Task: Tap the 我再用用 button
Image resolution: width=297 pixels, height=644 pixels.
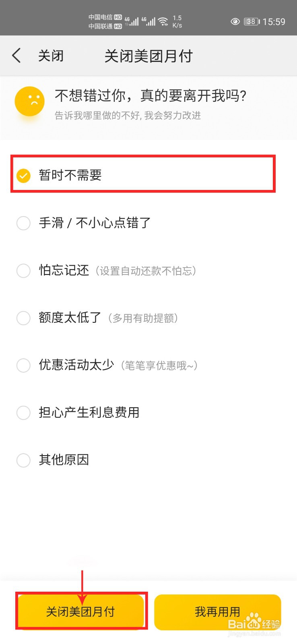Action: click(x=216, y=611)
